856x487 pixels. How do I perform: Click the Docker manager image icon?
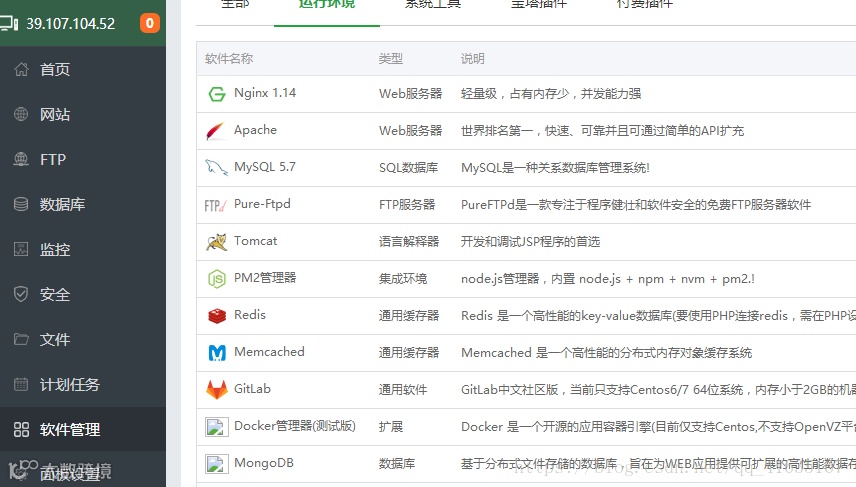(x=216, y=427)
